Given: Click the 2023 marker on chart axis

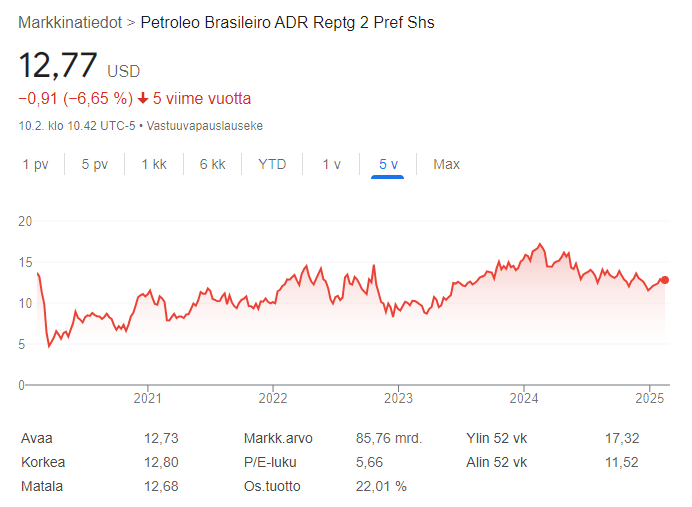Looking at the screenshot, I should tap(398, 398).
